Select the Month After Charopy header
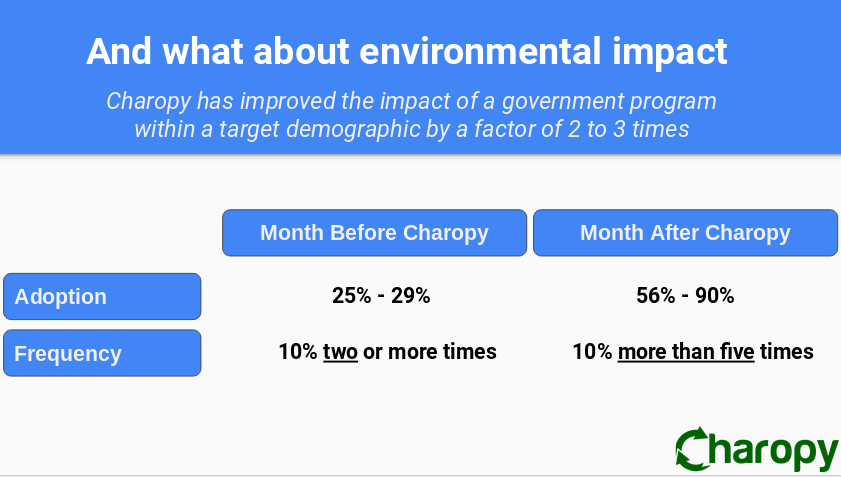The width and height of the screenshot is (841, 477). [x=685, y=233]
